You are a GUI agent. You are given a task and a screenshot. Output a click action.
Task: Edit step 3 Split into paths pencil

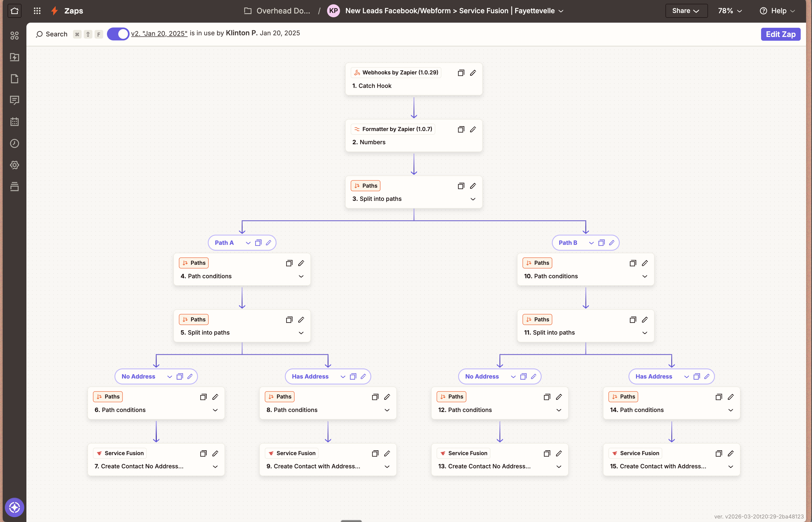click(x=473, y=186)
